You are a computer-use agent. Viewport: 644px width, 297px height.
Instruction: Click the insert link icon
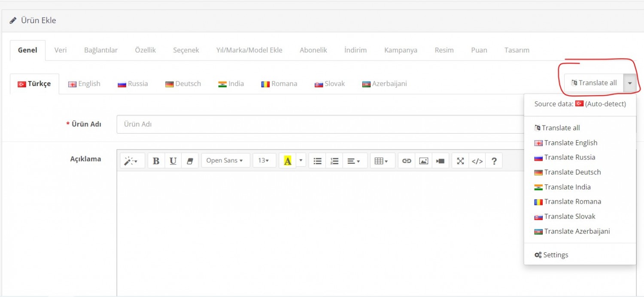[x=407, y=161]
